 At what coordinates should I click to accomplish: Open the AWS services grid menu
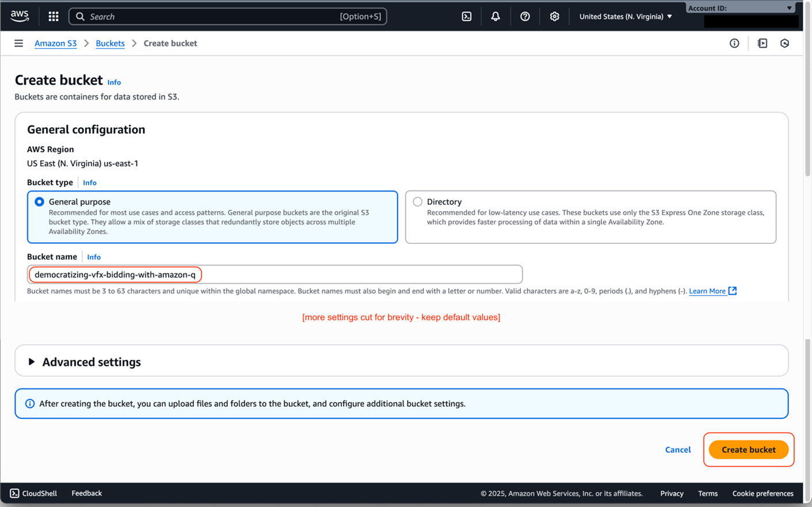click(x=54, y=17)
